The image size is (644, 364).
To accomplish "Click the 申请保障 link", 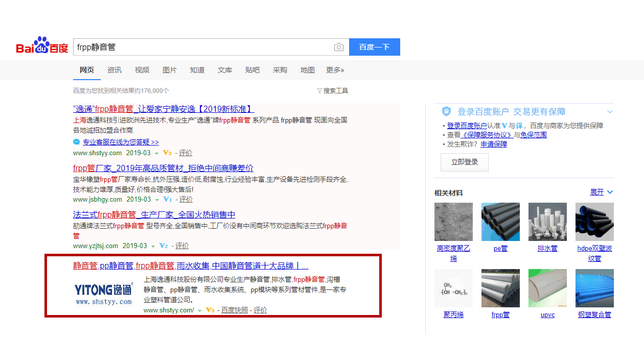I will point(494,144).
